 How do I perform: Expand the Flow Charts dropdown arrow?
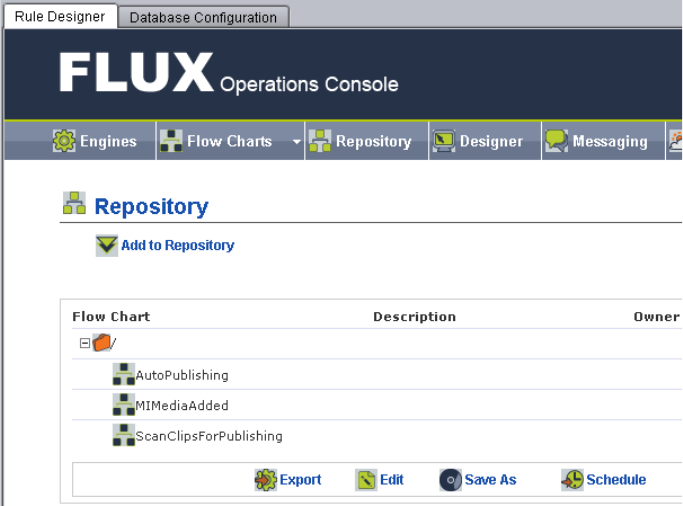point(297,142)
